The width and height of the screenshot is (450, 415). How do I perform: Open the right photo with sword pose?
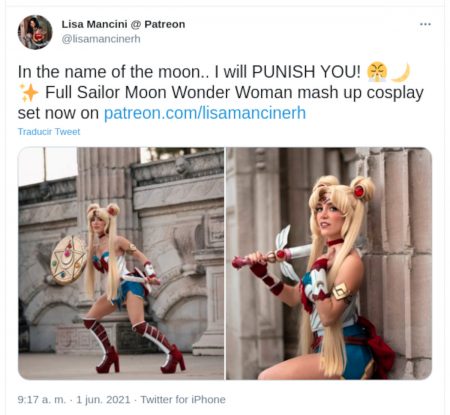(x=329, y=263)
